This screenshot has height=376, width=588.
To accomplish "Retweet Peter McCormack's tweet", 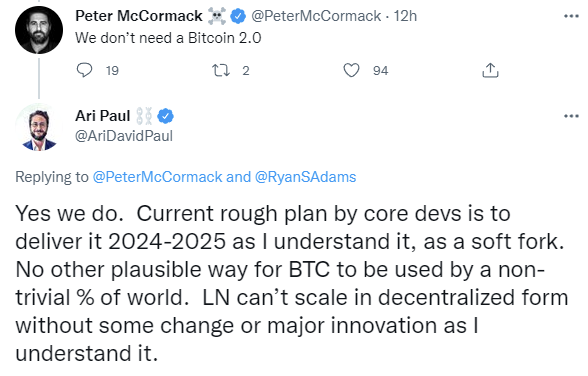I will pos(221,70).
